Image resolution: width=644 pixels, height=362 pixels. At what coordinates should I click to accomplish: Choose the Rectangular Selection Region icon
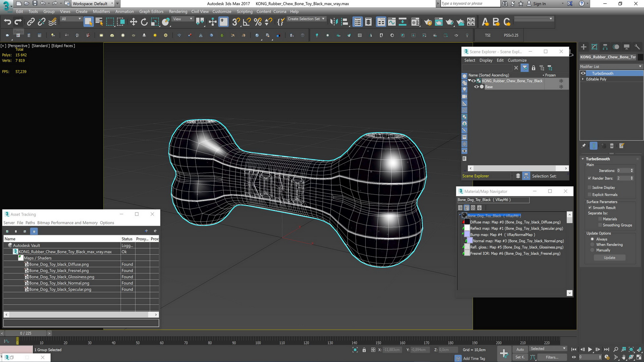pyautogui.click(x=110, y=22)
